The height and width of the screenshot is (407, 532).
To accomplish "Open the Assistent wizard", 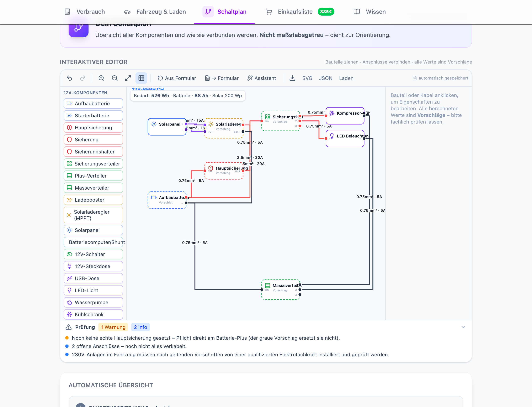I will [262, 78].
